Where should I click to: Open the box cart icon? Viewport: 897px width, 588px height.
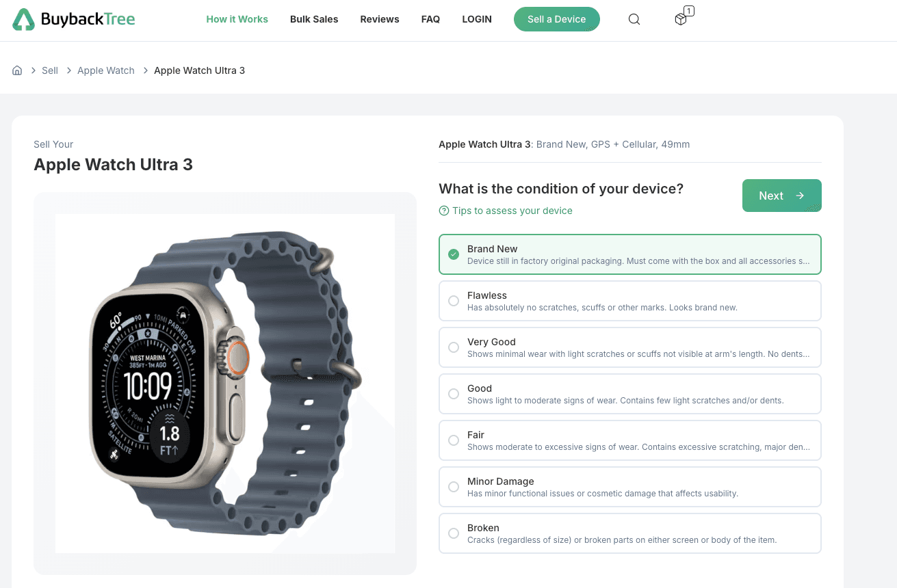click(681, 19)
